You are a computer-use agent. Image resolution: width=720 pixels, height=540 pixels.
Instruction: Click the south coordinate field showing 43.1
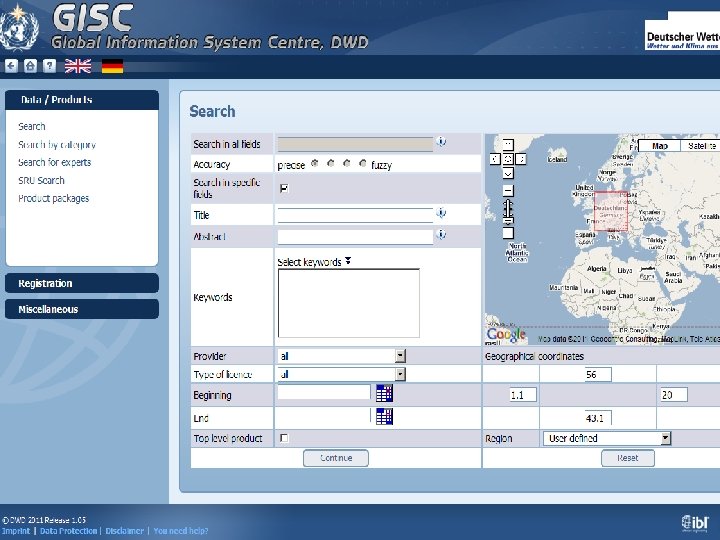coord(598,418)
